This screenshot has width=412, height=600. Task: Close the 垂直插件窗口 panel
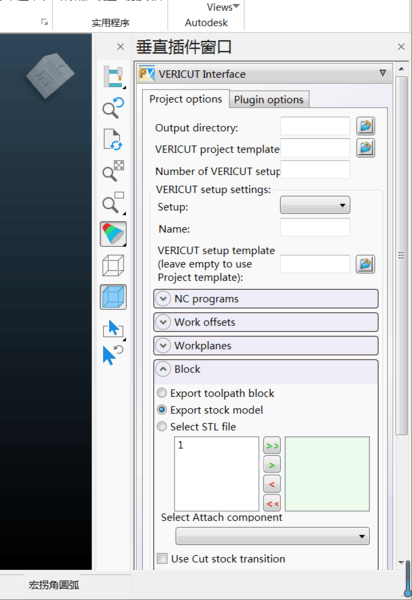tap(401, 47)
